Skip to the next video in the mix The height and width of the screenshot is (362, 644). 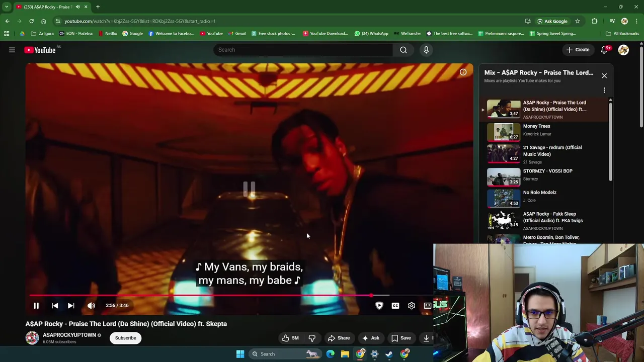[x=71, y=306]
